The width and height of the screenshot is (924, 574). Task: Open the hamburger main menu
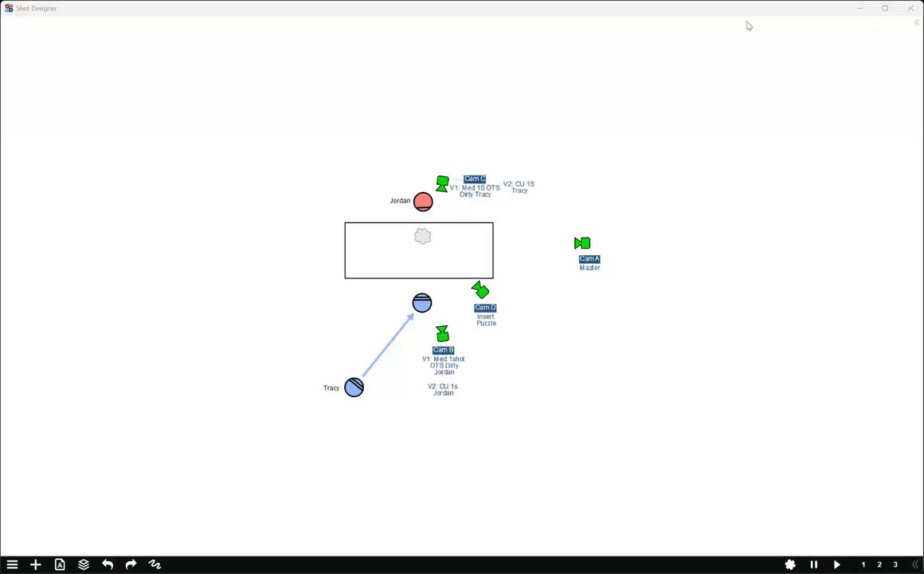pyautogui.click(x=12, y=564)
